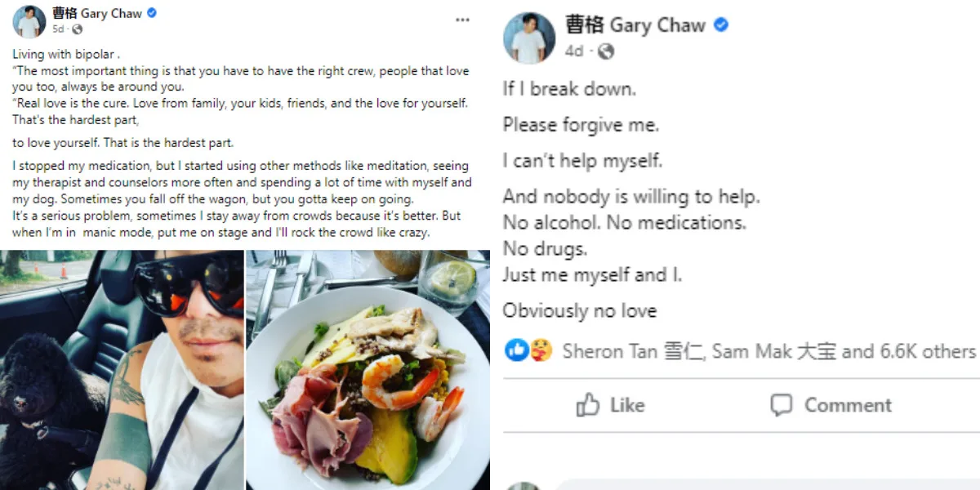This screenshot has width=980, height=490.
Task: Click the 4d timestamp link
Action: pos(574,51)
